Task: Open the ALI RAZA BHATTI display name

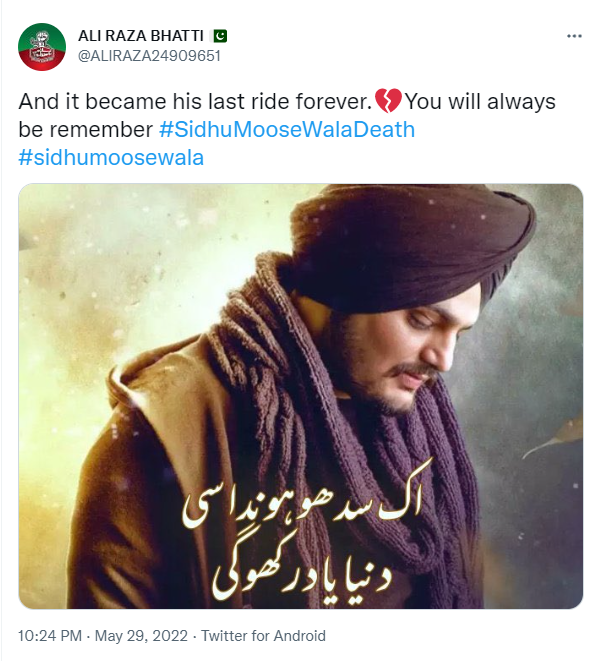Action: [x=141, y=36]
